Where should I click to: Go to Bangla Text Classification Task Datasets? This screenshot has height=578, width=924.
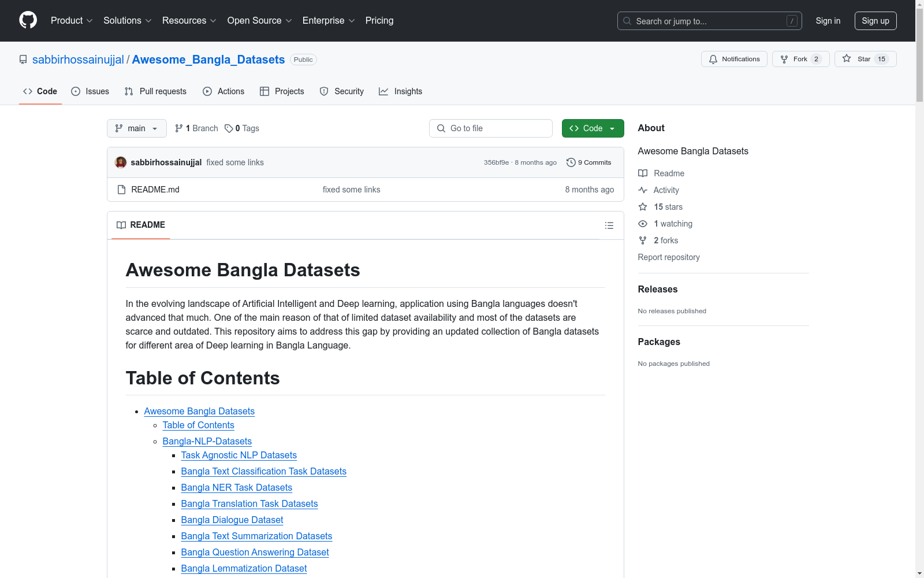point(264,471)
